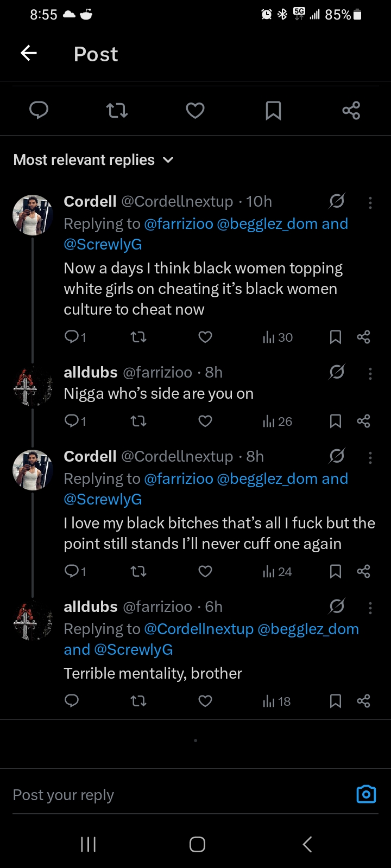Share the main post via share icon

coord(351,111)
